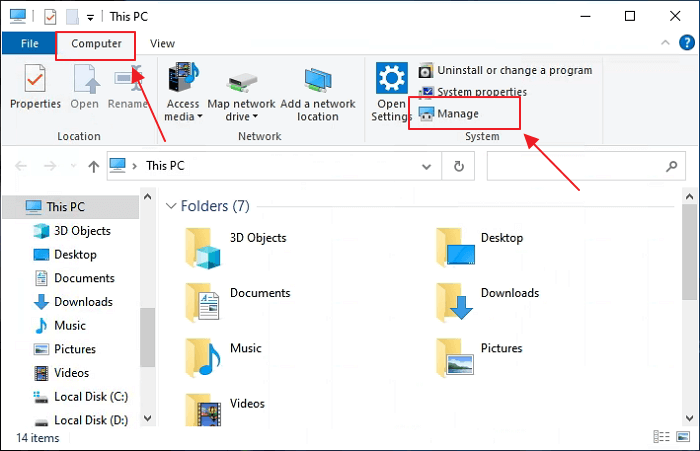Click the search magnifier icon

[671, 167]
